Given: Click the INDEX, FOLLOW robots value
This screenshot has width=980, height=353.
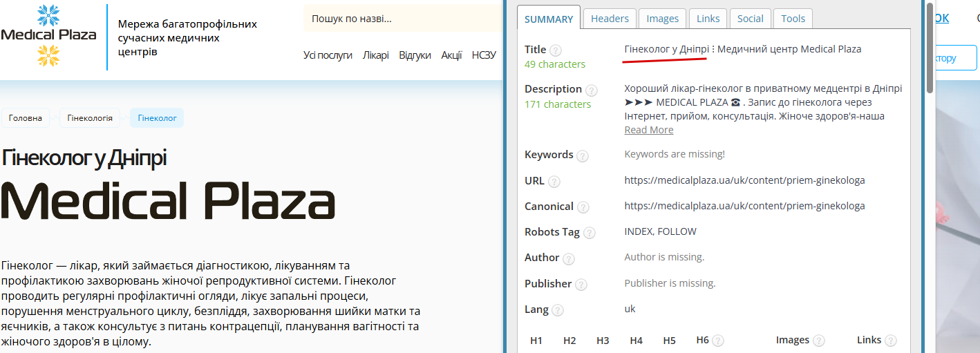Looking at the screenshot, I should 660,231.
